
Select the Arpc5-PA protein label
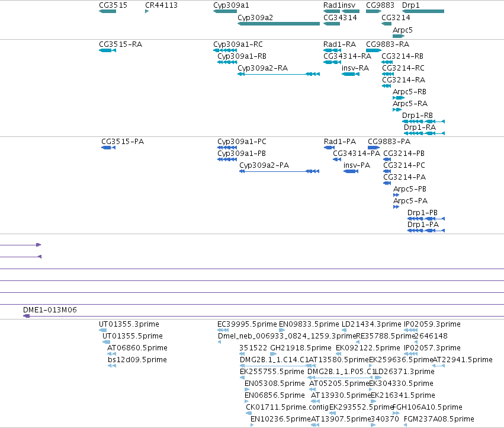(410, 201)
